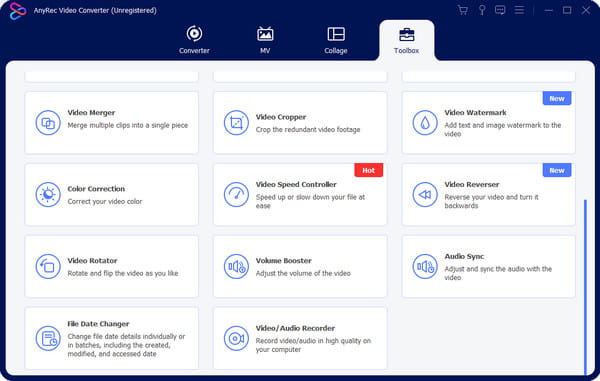Screen dimensions: 600x381
Task: Click the Volume Booster speaker icon
Action: (x=236, y=267)
